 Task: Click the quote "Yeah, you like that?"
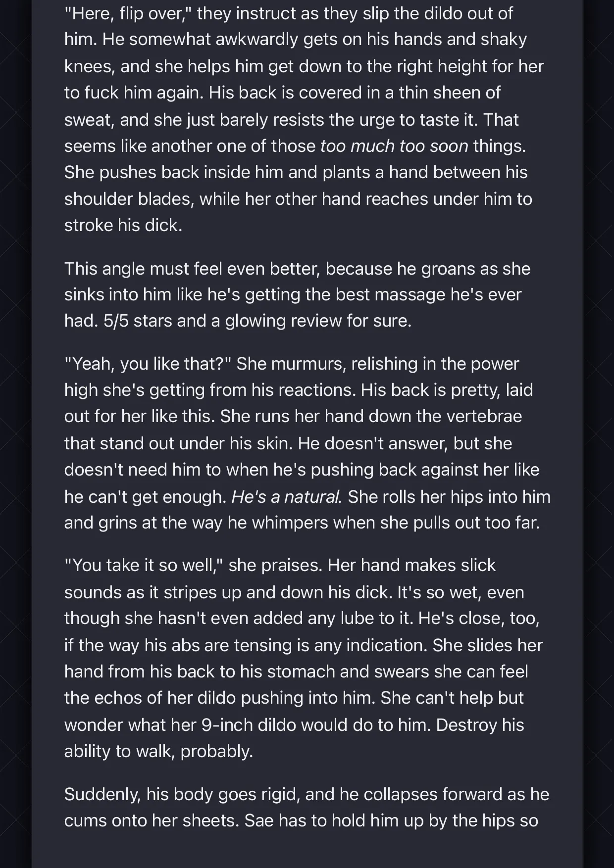pos(148,364)
